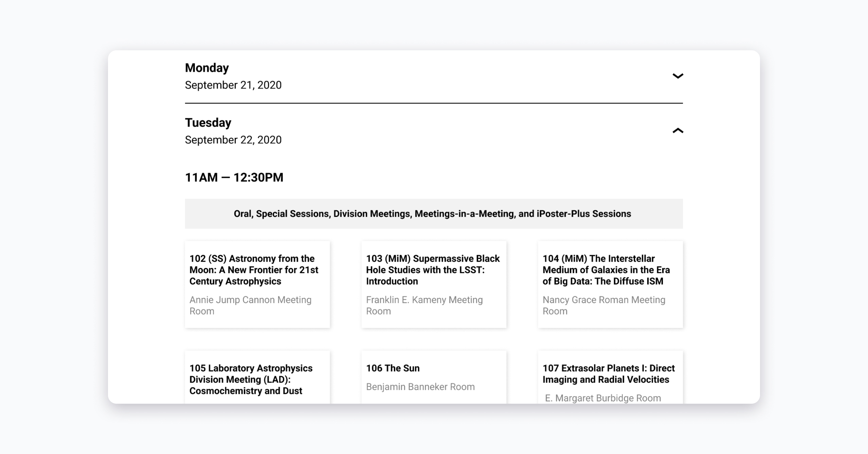868x454 pixels.
Task: Expand the Monday section chevron
Action: pyautogui.click(x=677, y=76)
